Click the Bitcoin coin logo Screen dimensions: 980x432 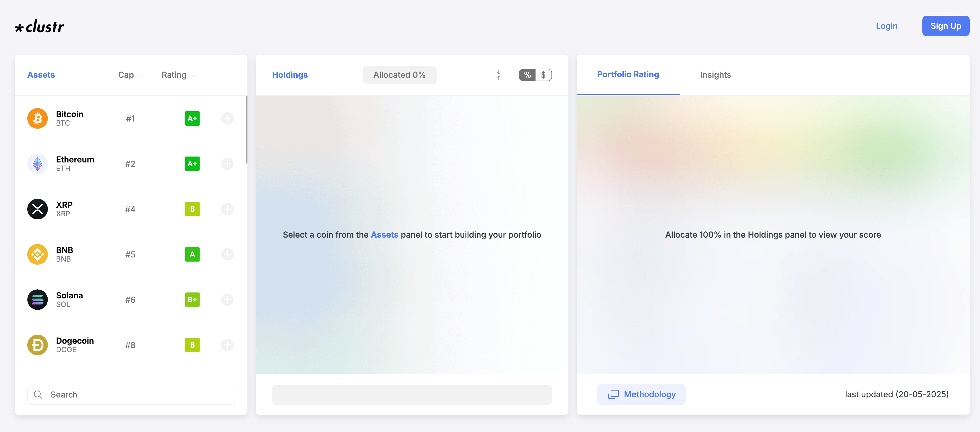[37, 118]
